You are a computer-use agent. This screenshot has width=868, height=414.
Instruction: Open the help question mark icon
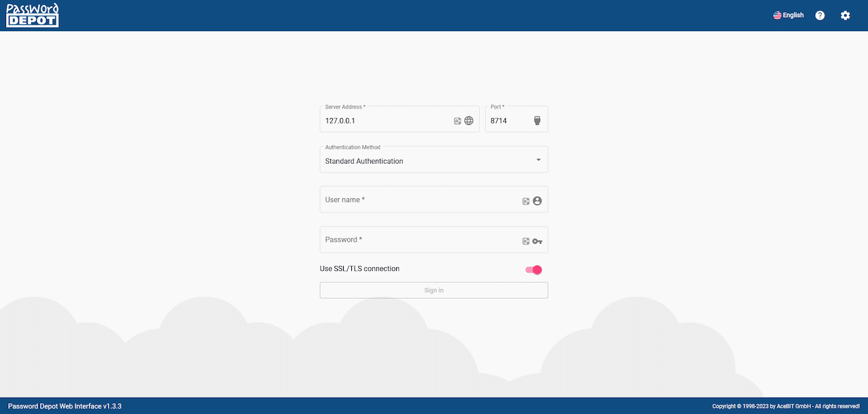click(820, 14)
